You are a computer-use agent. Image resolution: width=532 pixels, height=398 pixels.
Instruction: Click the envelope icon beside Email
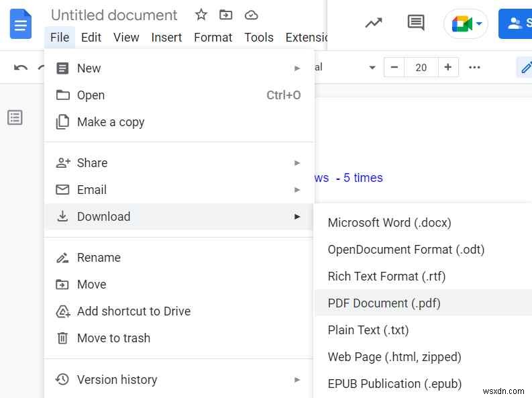coord(62,190)
